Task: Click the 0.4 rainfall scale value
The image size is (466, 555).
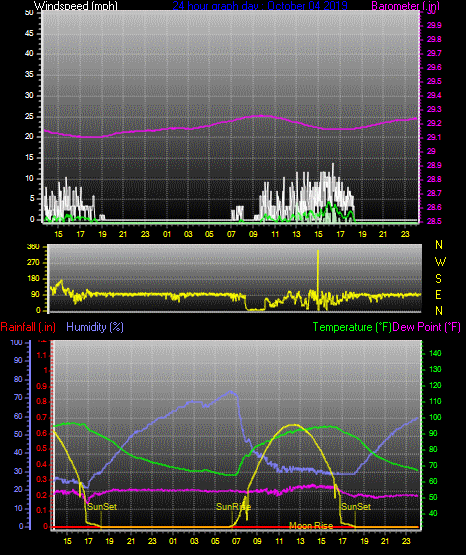Action: click(x=42, y=464)
